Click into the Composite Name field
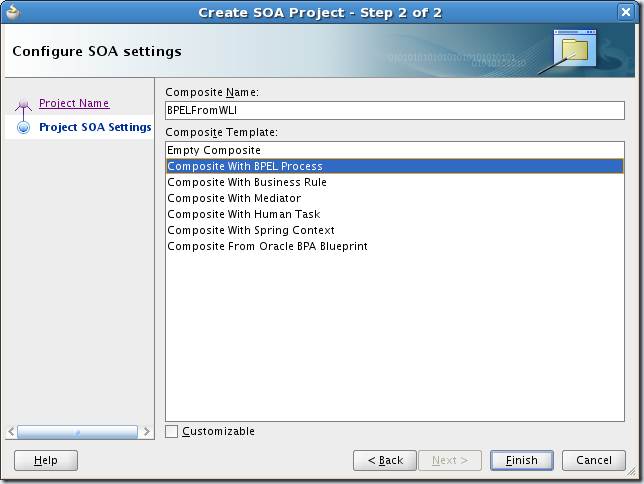644x484 pixels. 395,111
